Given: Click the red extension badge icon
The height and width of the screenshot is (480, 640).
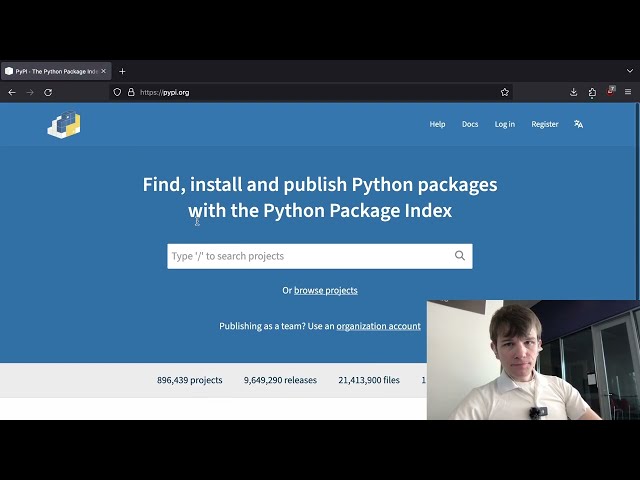Looking at the screenshot, I should pyautogui.click(x=611, y=91).
